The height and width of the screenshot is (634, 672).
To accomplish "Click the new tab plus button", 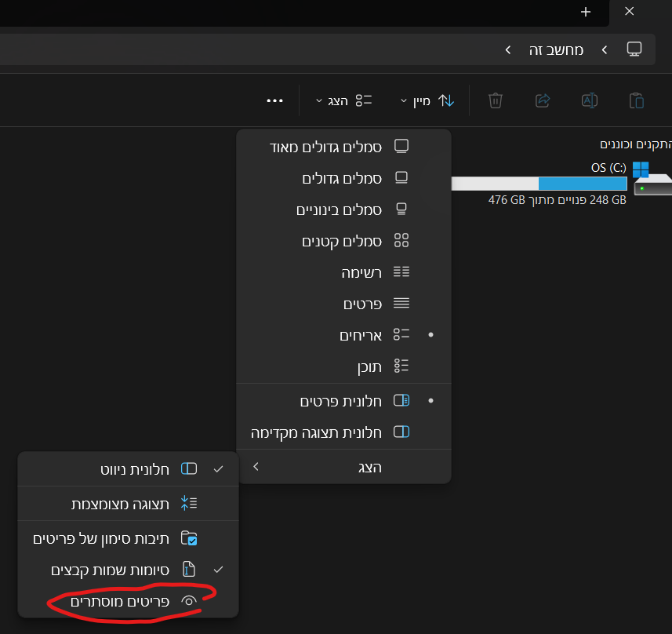I will [x=585, y=13].
